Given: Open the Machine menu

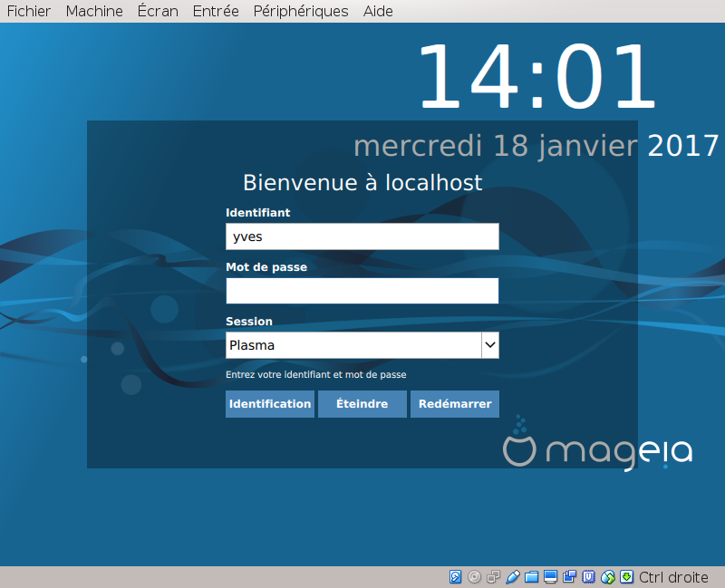Looking at the screenshot, I should (x=94, y=11).
